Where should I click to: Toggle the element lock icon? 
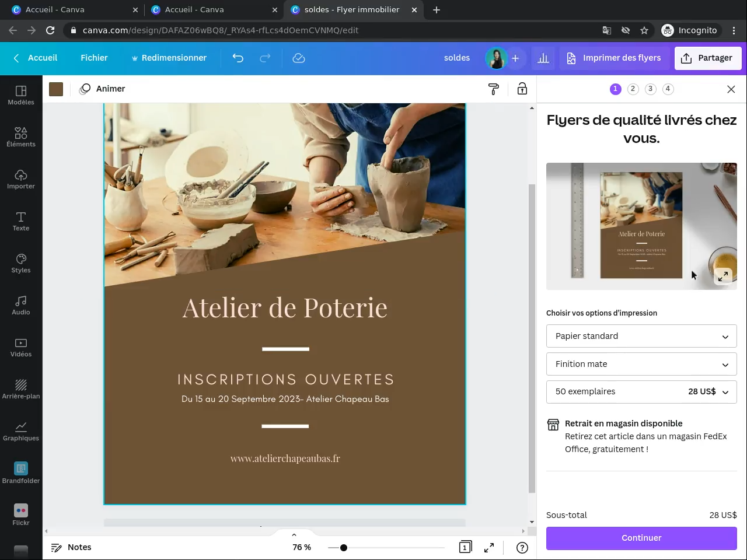522,89
